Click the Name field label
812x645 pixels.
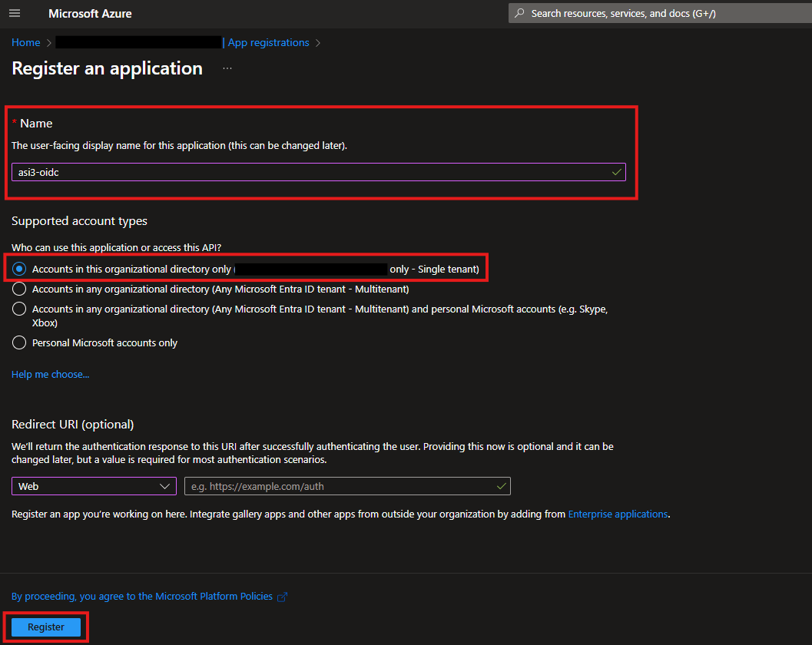[36, 123]
